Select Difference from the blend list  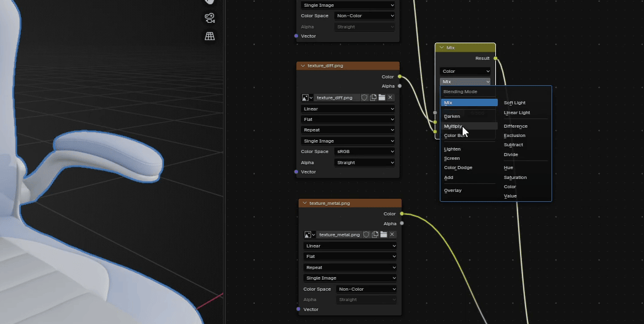pos(515,126)
